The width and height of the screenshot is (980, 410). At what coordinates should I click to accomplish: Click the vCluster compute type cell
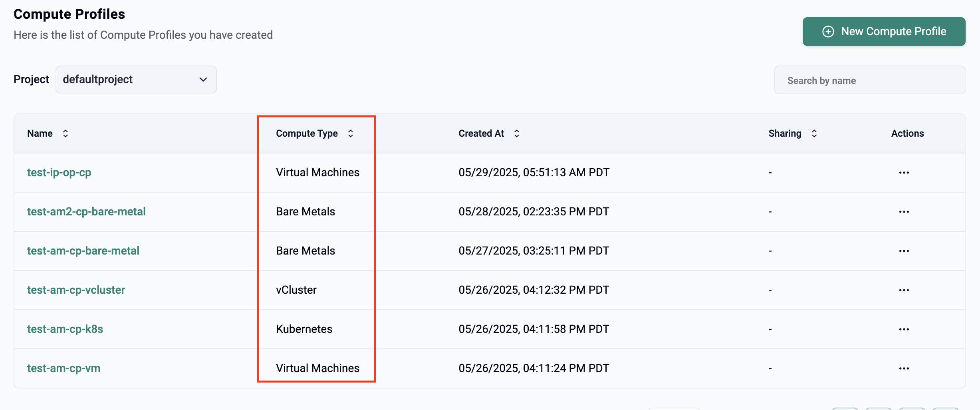pyautogui.click(x=296, y=290)
